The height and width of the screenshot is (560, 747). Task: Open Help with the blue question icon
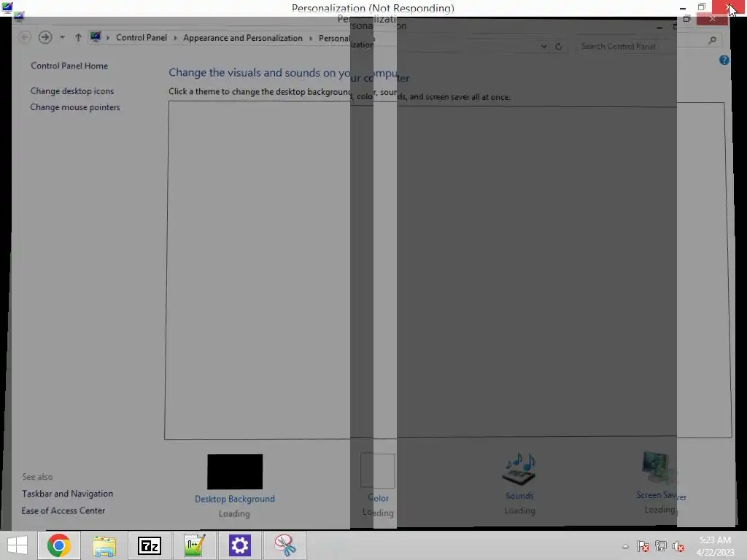[x=724, y=60]
